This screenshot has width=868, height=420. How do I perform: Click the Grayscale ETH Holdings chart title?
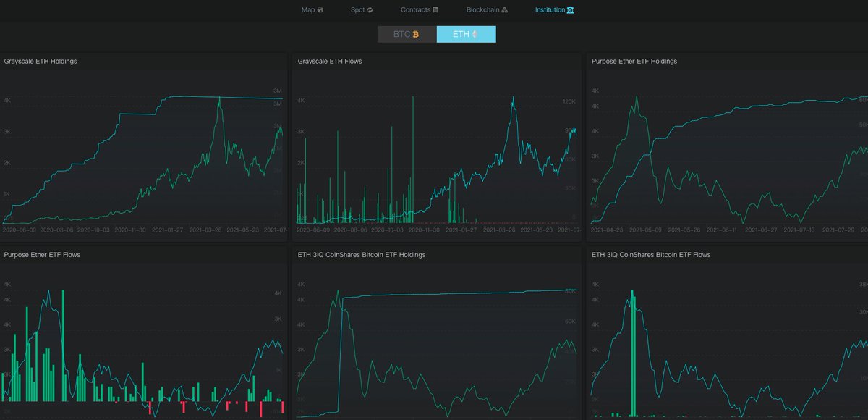tap(41, 62)
